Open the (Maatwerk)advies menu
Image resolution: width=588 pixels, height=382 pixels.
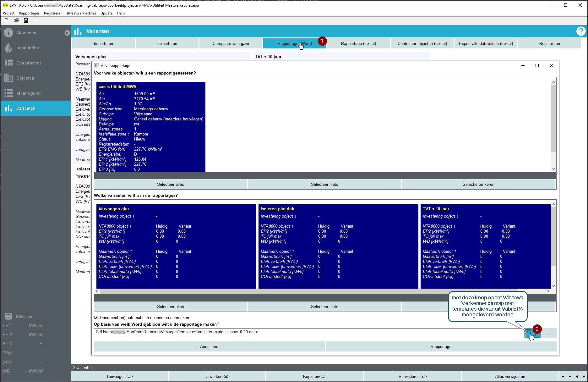[81, 13]
